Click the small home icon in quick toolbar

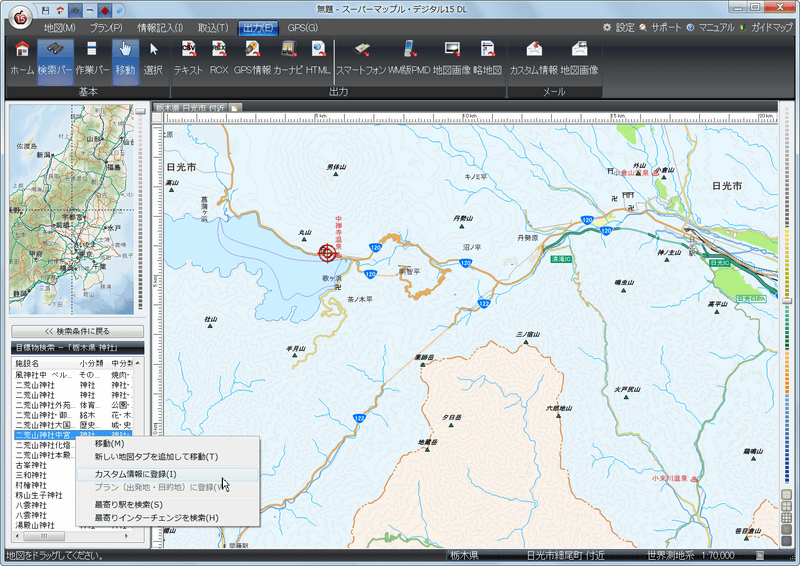[60, 10]
